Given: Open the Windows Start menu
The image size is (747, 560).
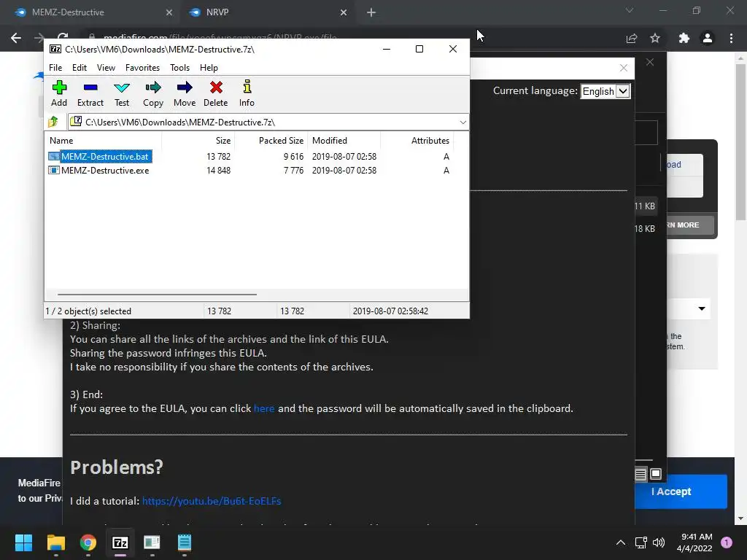Looking at the screenshot, I should click(23, 542).
